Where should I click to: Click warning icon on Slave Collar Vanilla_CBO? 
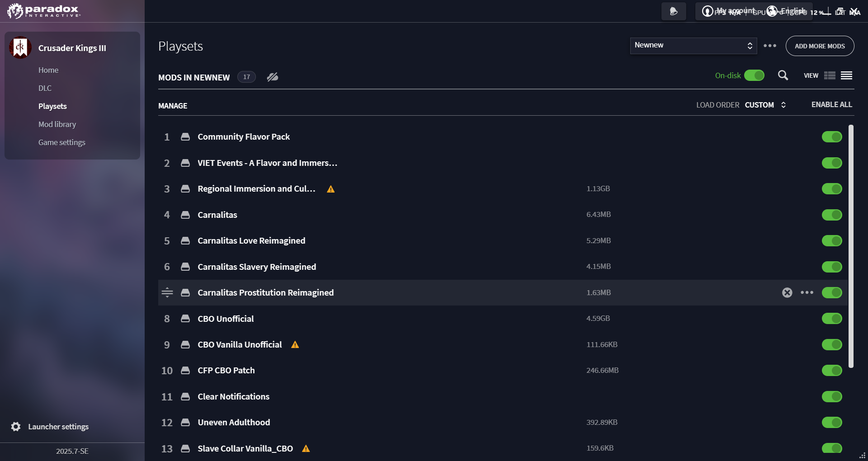(x=306, y=449)
